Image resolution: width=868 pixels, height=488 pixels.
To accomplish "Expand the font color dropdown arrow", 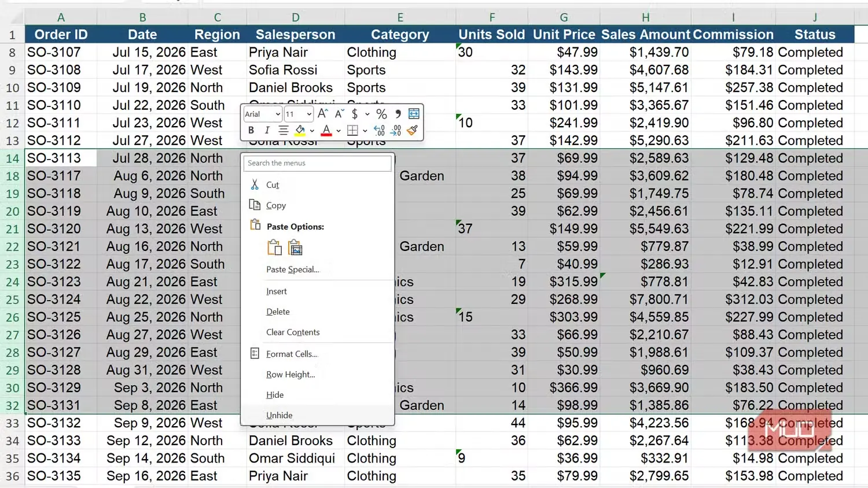I will point(339,131).
